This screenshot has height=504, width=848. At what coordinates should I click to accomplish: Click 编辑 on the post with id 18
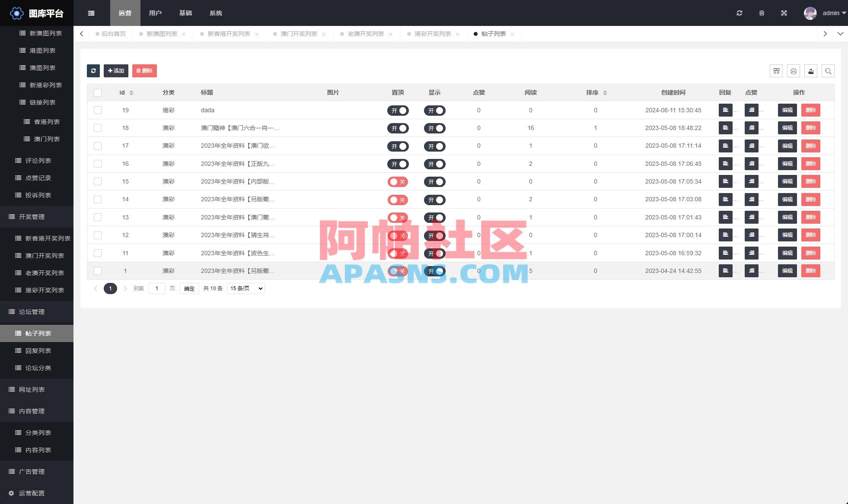coord(787,128)
